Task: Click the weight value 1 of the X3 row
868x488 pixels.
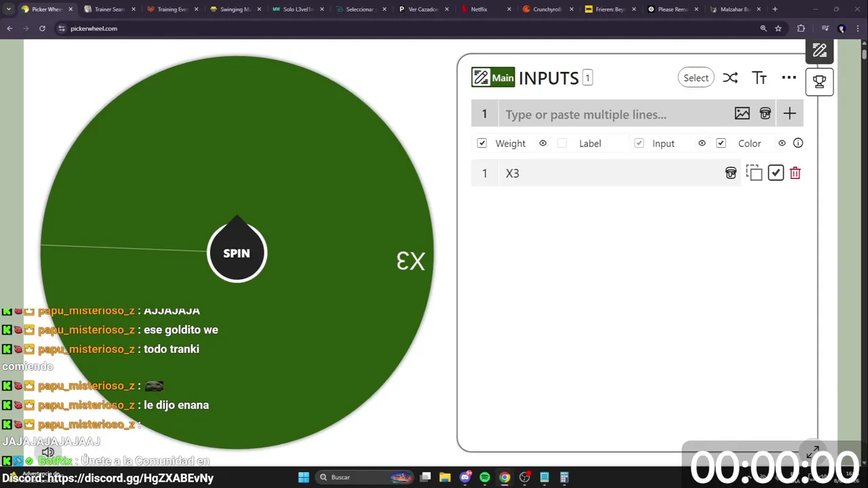Action: [484, 173]
